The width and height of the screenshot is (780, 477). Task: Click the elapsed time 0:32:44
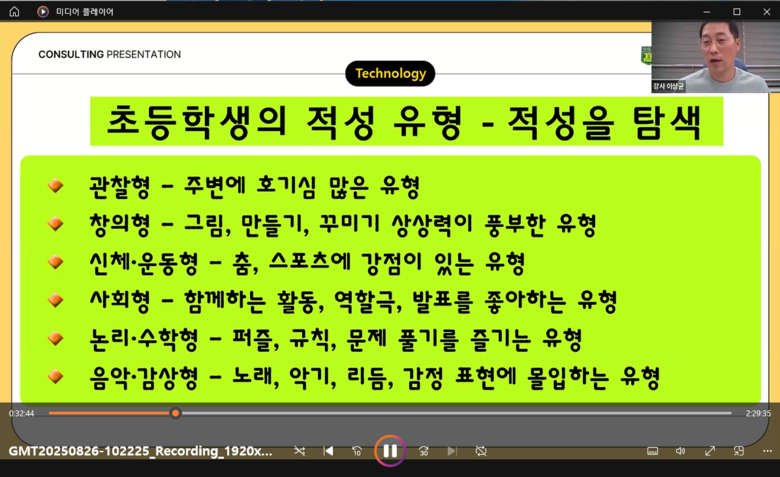point(22,413)
